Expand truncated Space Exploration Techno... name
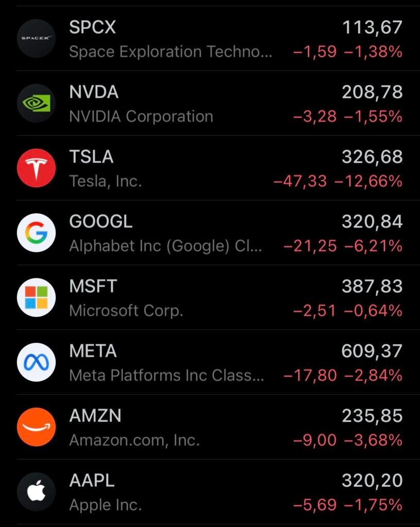Screen dimensions: 420x527 [171, 52]
